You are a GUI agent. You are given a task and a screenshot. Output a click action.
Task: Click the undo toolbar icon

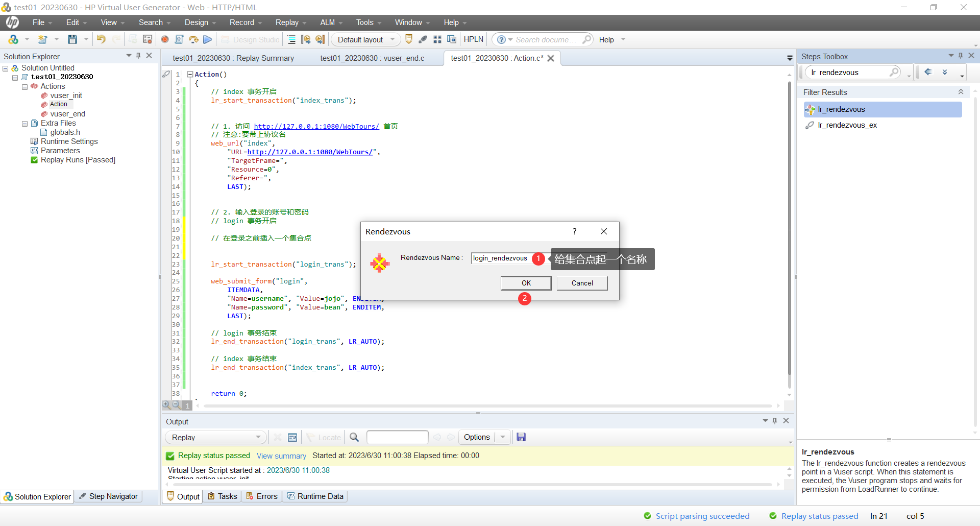[101, 39]
